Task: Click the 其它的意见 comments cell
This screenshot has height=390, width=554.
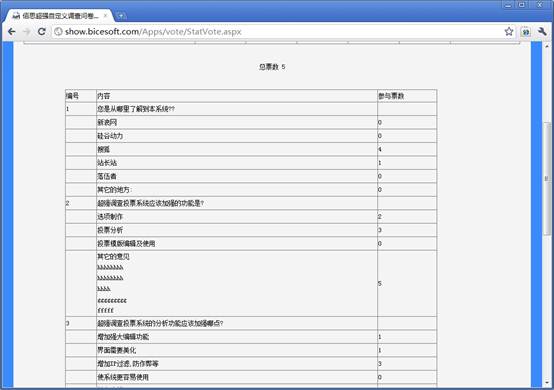Action: [x=236, y=284]
